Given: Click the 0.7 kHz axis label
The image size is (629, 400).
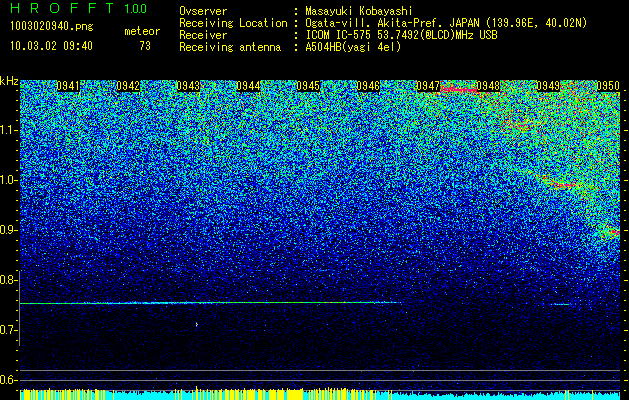Looking at the screenshot, I should (x=8, y=330).
